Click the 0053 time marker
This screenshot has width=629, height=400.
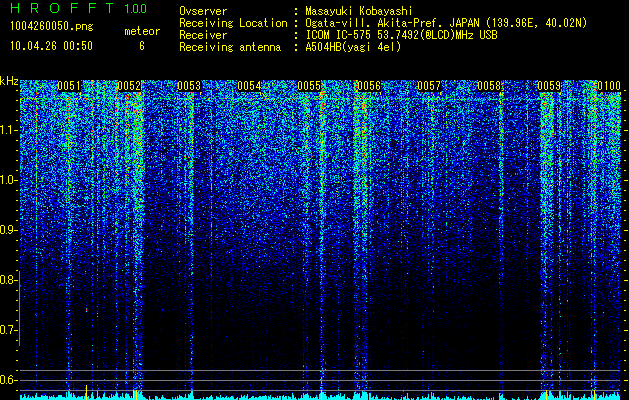[x=189, y=86]
